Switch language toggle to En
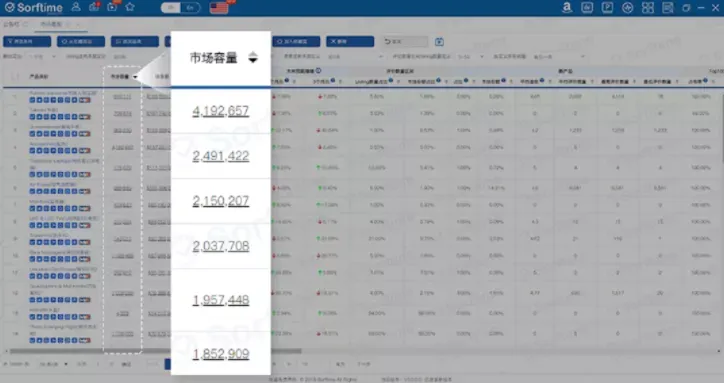 pos(190,8)
